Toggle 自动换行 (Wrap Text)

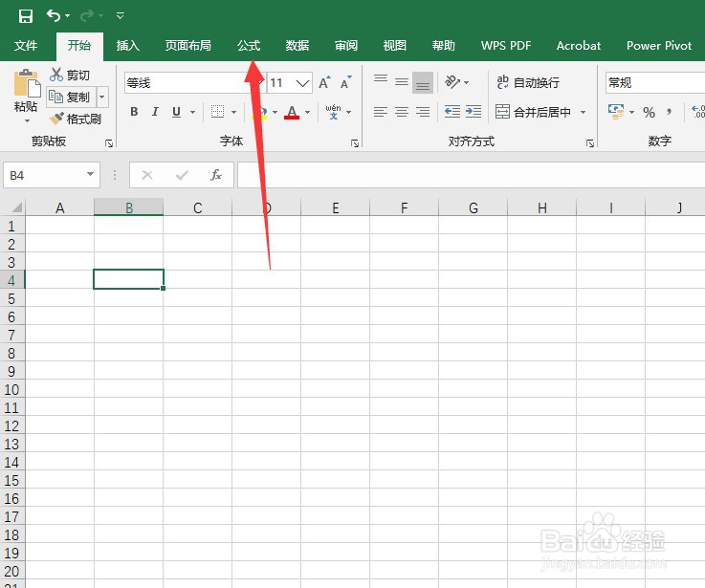coord(528,82)
